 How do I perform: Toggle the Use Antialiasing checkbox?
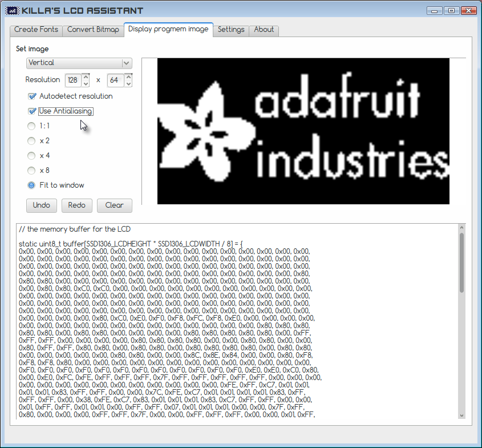coord(32,111)
